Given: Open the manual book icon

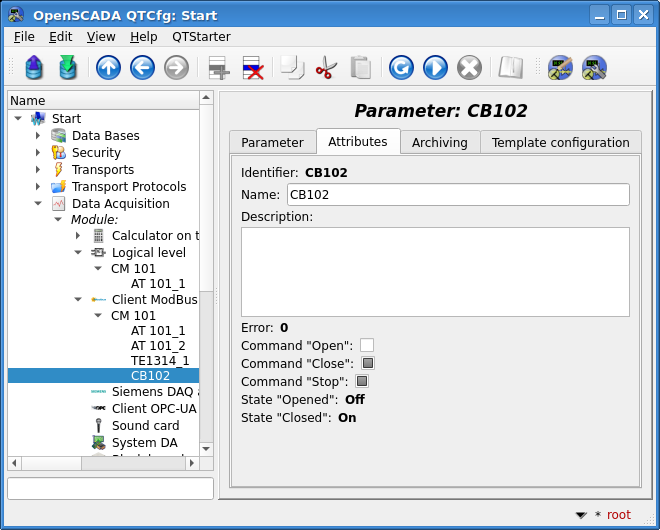Looking at the screenshot, I should 511,67.
